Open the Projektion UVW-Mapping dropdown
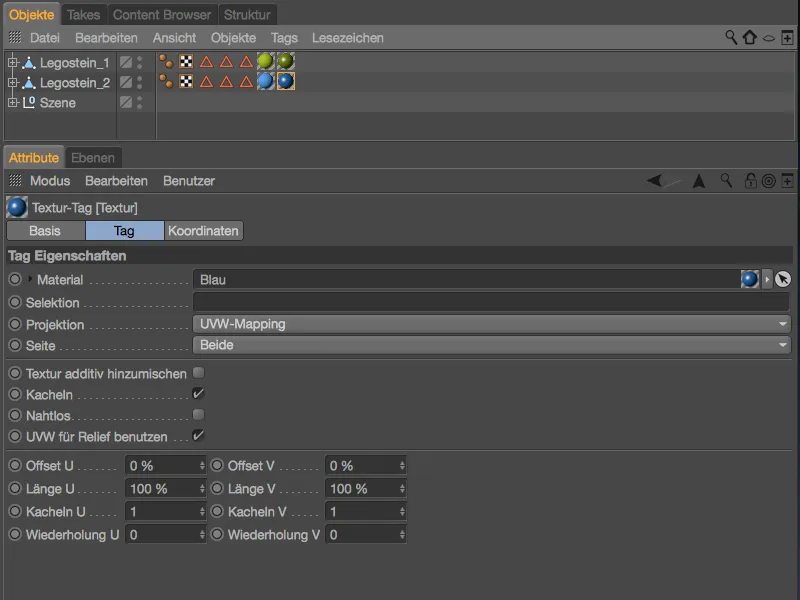The height and width of the screenshot is (600, 800). pos(492,324)
